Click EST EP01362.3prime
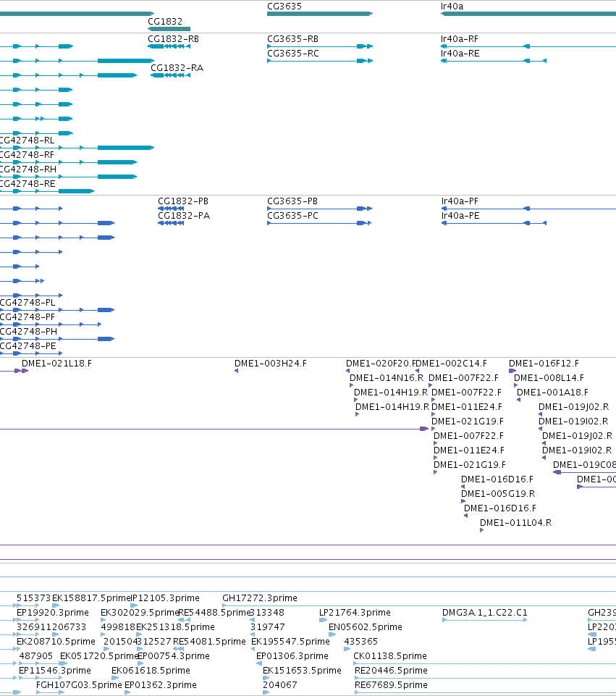This screenshot has height=696, width=616. (x=161, y=685)
